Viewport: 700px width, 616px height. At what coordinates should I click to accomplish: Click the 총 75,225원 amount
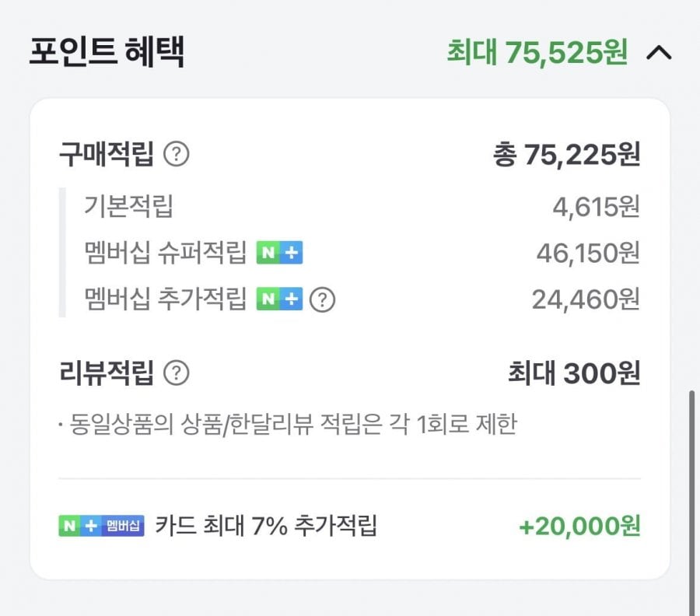click(x=566, y=155)
